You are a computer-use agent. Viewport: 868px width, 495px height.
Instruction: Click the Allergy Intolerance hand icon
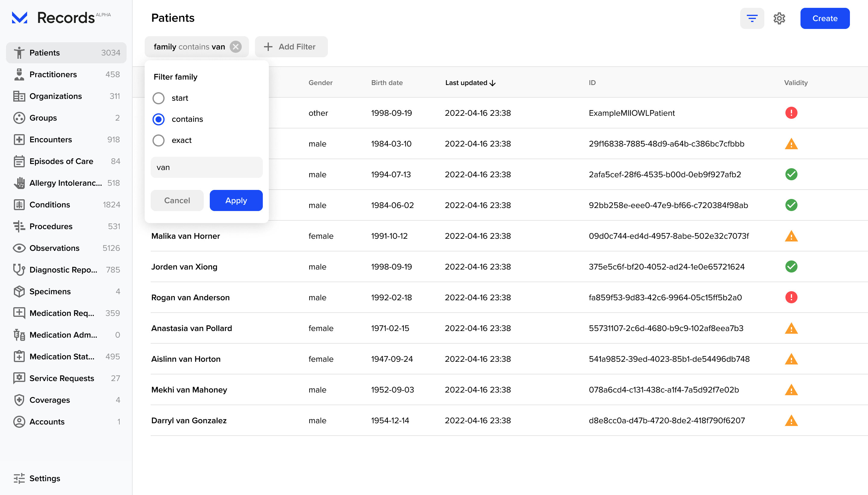(19, 183)
